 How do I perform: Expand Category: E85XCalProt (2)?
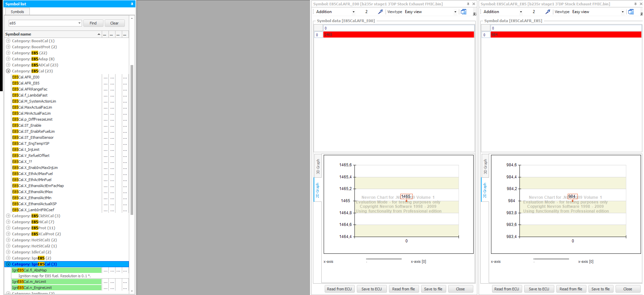tap(8, 234)
